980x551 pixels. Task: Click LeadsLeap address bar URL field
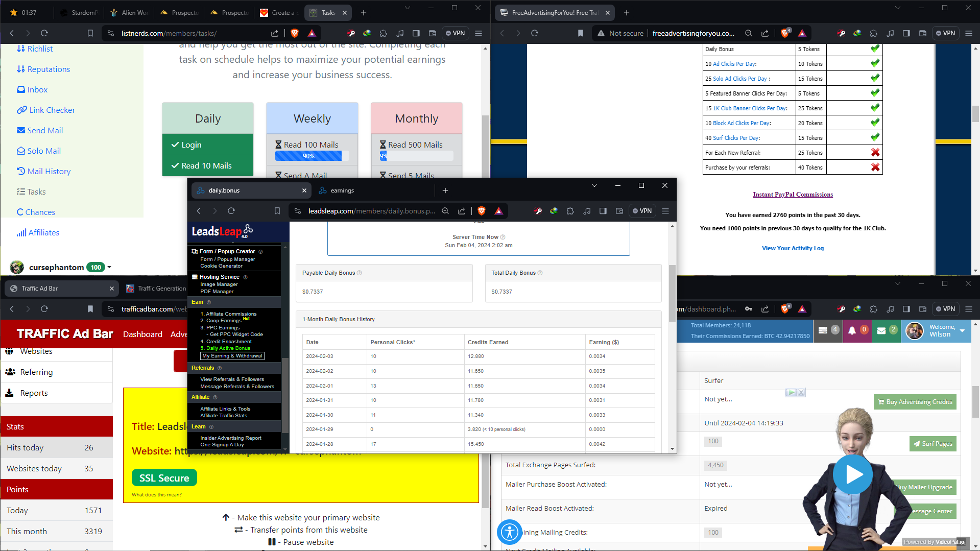pyautogui.click(x=372, y=211)
